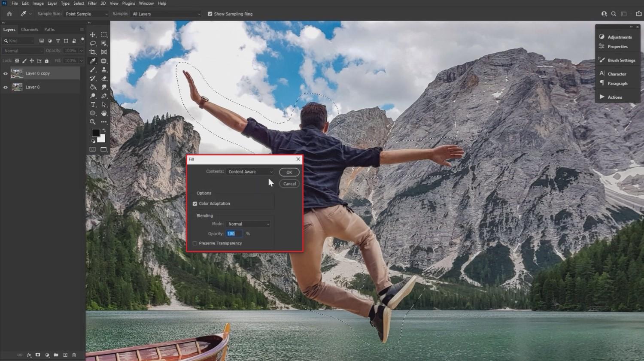Open the Sample Size dropdown
The image size is (644, 361).
(86, 14)
